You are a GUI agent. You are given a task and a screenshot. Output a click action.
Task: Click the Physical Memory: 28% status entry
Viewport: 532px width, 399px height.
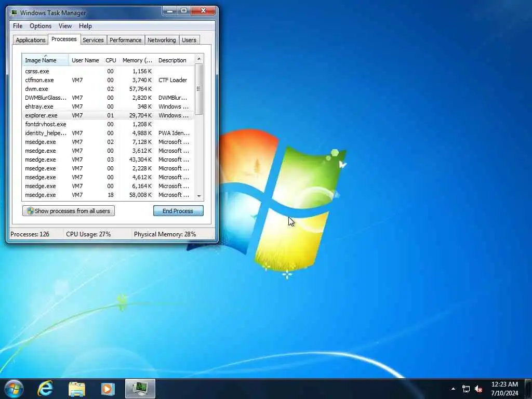[165, 234]
